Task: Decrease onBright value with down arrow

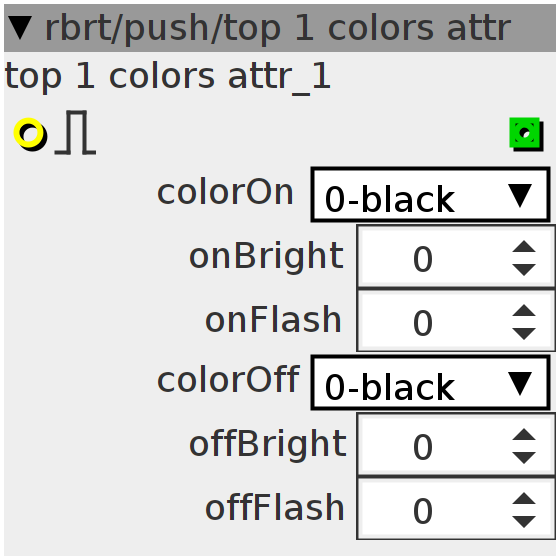Action: point(524,270)
